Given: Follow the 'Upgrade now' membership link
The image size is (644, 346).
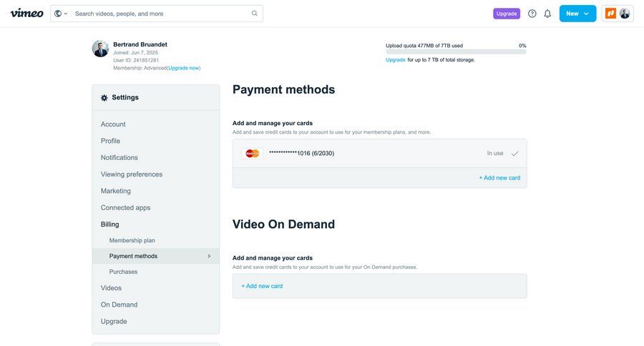Looking at the screenshot, I should pos(184,68).
